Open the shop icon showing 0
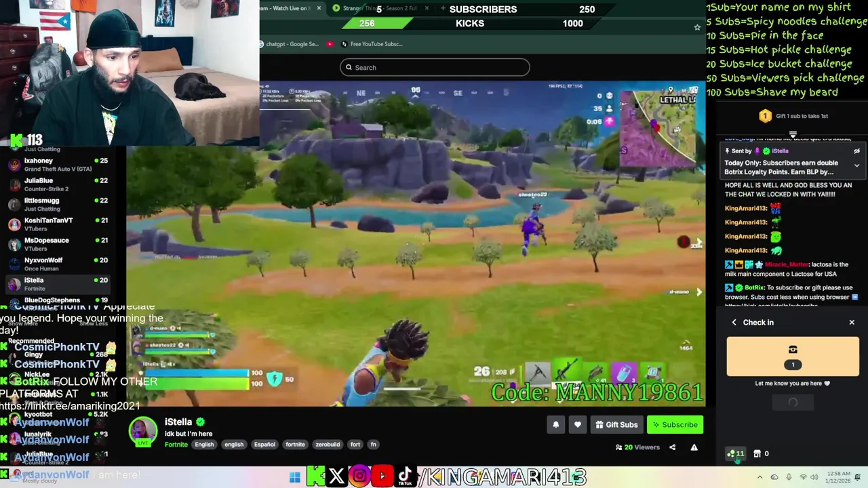 tap(761, 453)
